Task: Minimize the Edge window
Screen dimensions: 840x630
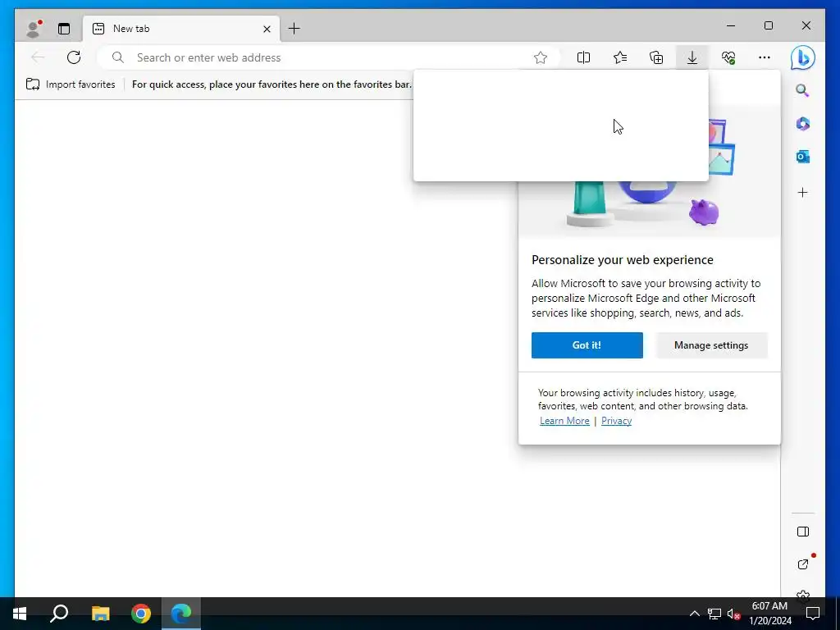Action: (731, 25)
